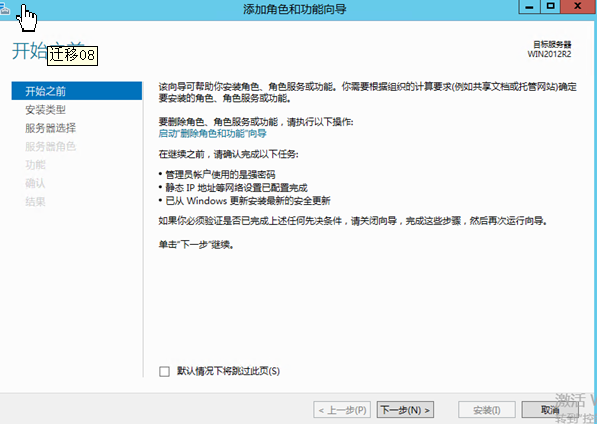Open the 启动"删除角色和功能"向导 link
Screen dimensions: 597x424
[x=212, y=133]
